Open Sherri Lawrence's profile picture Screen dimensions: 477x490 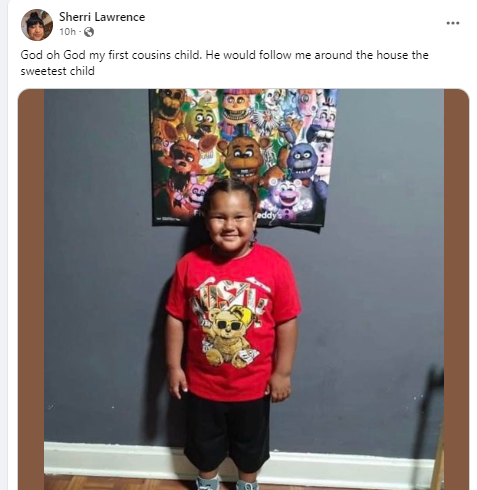pos(37,25)
